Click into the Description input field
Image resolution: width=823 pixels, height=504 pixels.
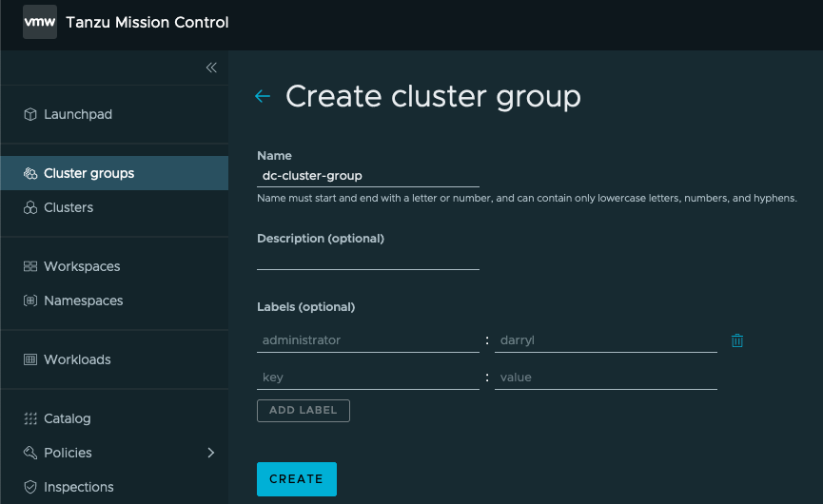(368, 259)
